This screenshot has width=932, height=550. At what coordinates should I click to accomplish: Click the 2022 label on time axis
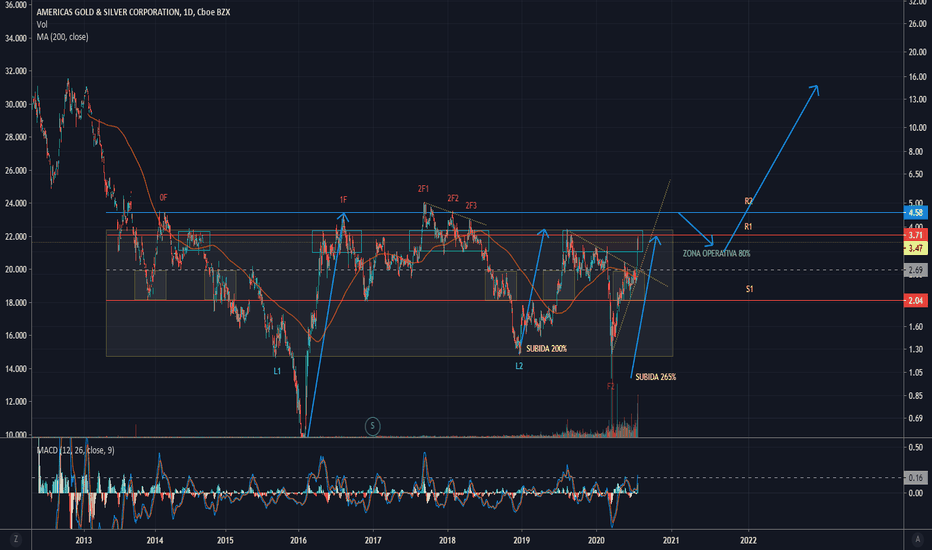click(x=748, y=540)
